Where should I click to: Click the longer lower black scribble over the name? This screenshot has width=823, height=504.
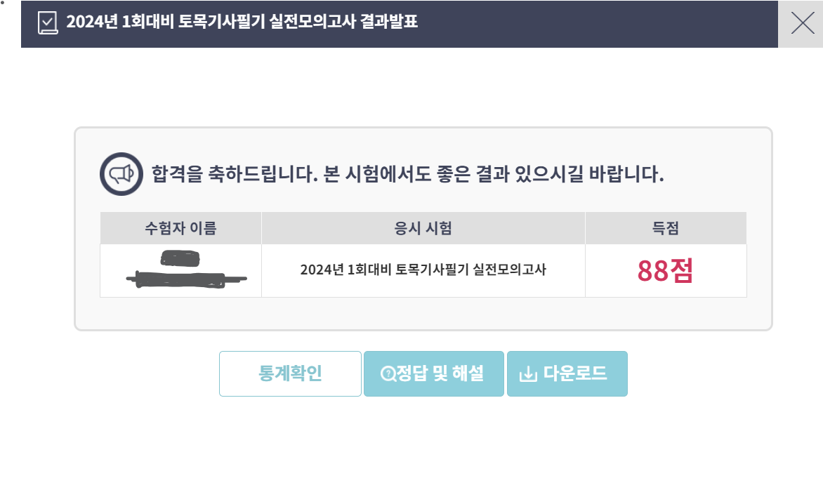[x=186, y=279]
